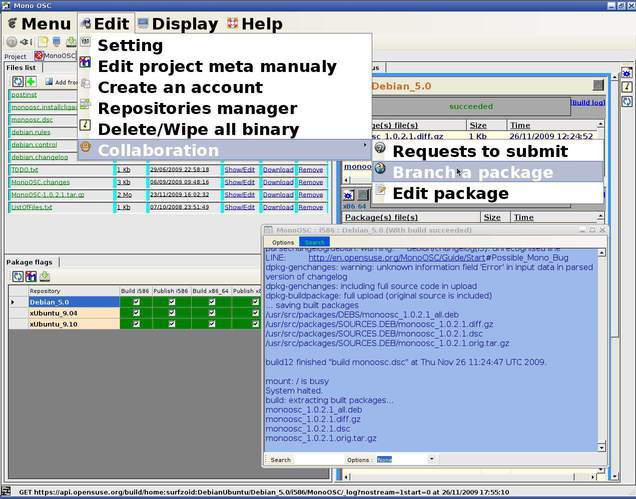Click the green plus add-file icon
This screenshot has width=636, height=499.
[31, 82]
